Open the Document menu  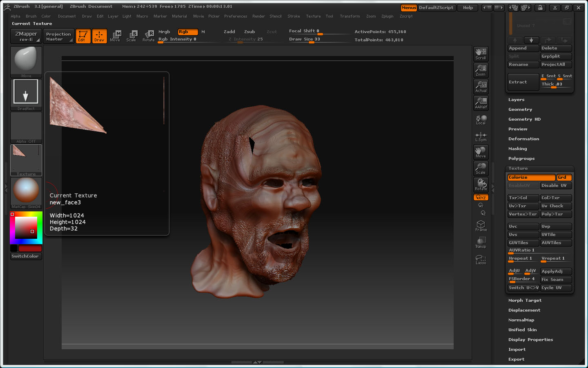click(67, 16)
